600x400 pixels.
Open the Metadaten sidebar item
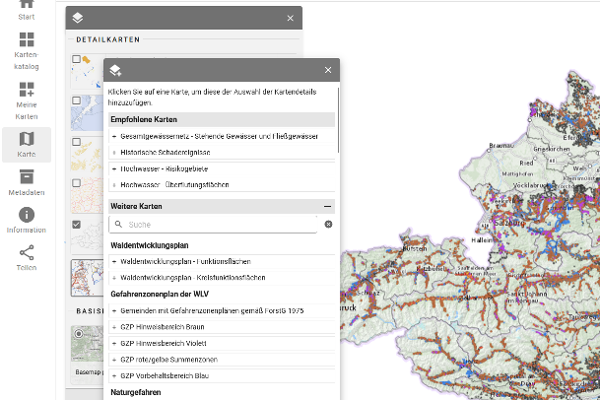(x=26, y=183)
